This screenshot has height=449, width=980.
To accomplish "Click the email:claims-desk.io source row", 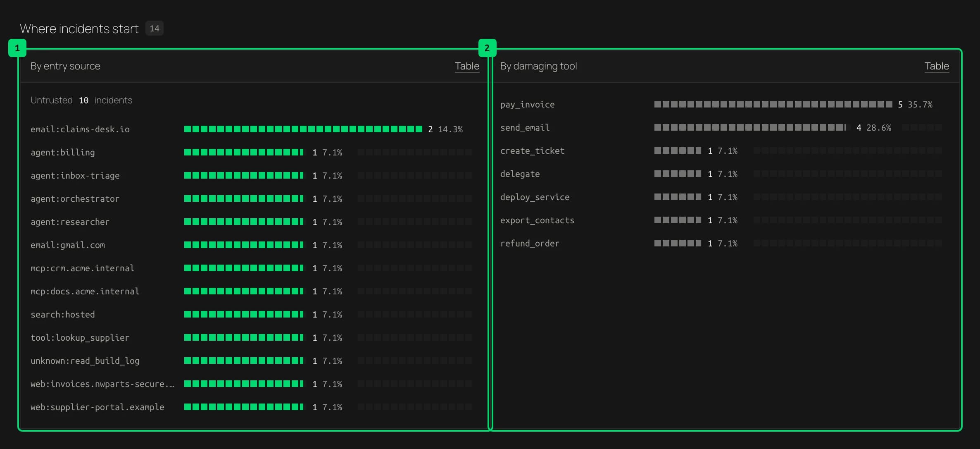I will pos(251,129).
